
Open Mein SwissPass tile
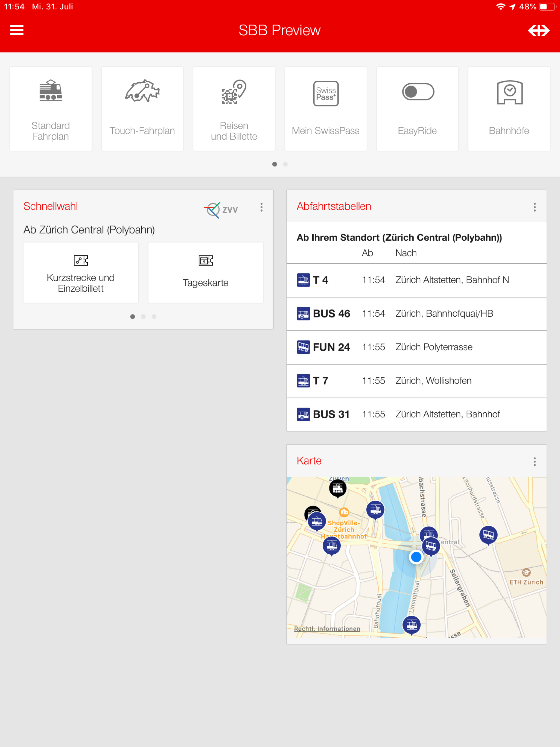[x=326, y=109]
